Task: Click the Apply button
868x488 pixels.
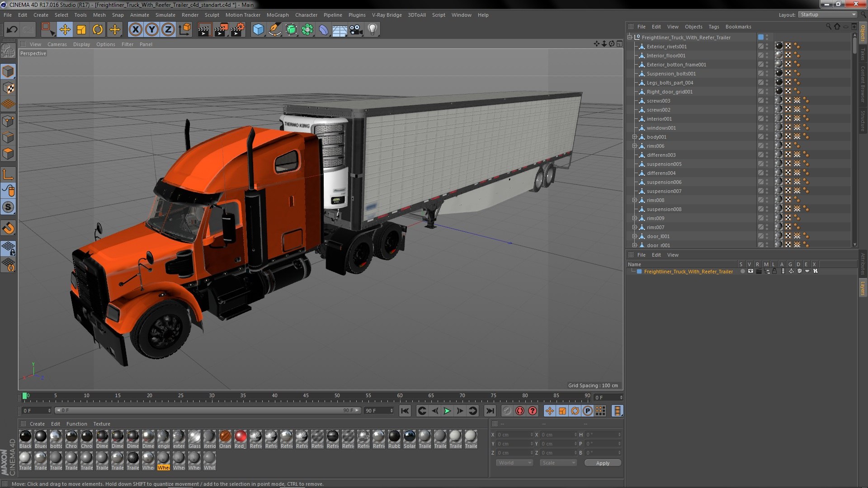Action: (603, 463)
